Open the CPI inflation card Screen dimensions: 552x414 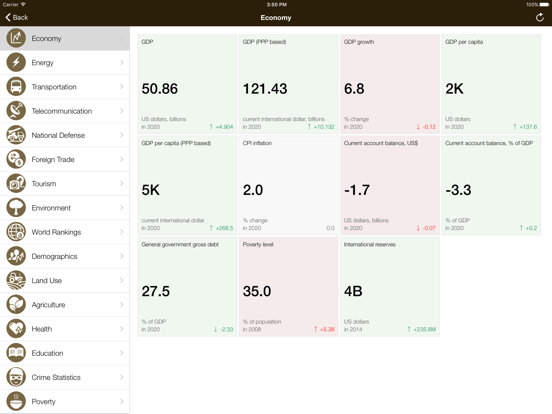[x=288, y=185]
